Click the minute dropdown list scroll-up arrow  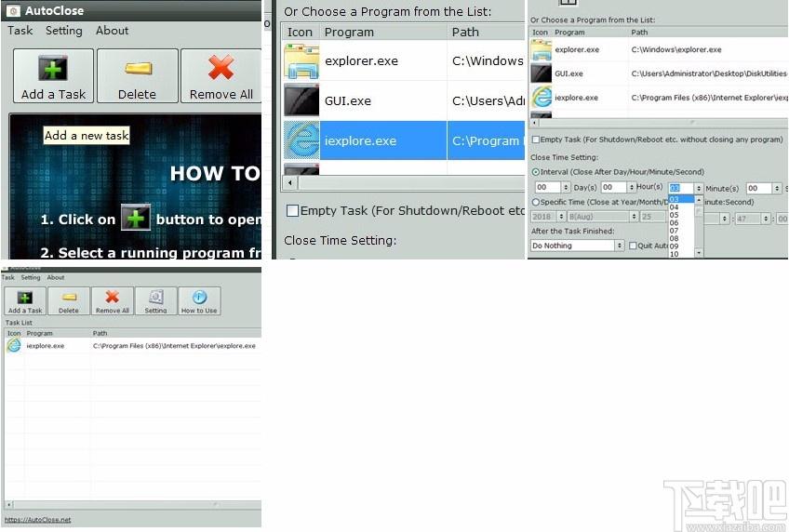pyautogui.click(x=699, y=200)
